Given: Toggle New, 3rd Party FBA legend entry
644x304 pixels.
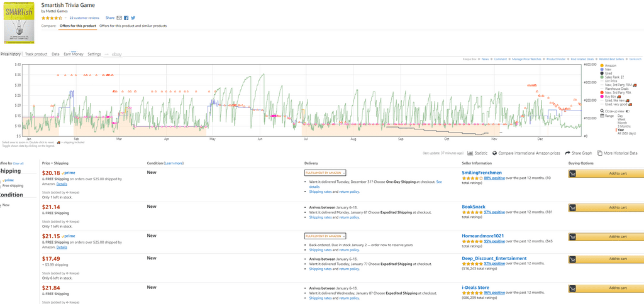Looking at the screenshot, I should point(615,93).
